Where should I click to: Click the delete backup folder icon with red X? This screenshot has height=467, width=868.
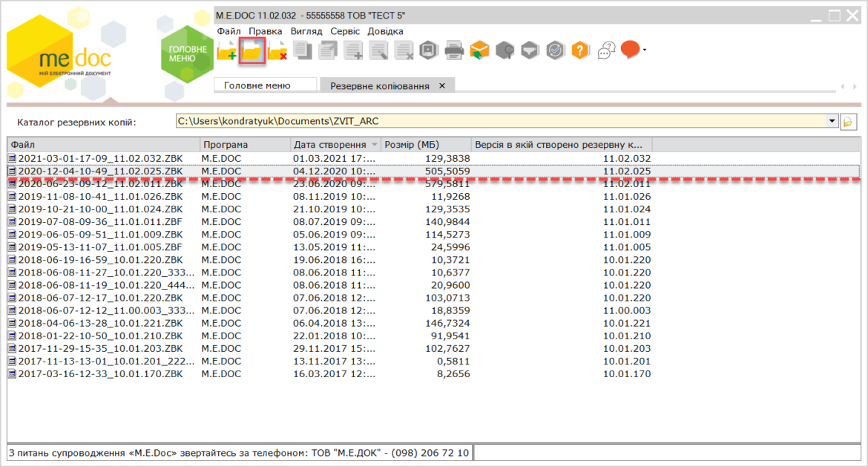[x=277, y=51]
